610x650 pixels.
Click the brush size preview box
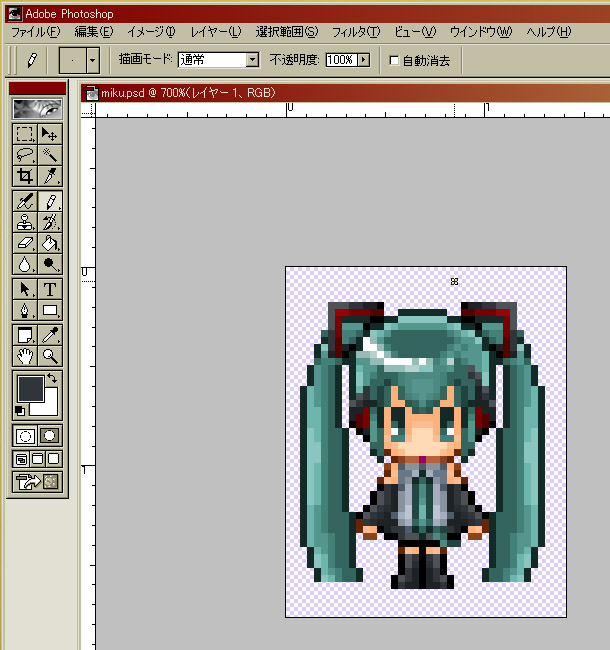(73, 60)
